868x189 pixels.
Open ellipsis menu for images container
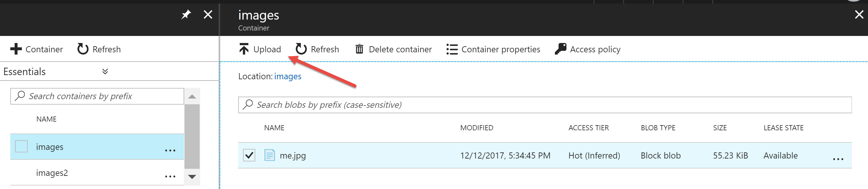coord(170,150)
